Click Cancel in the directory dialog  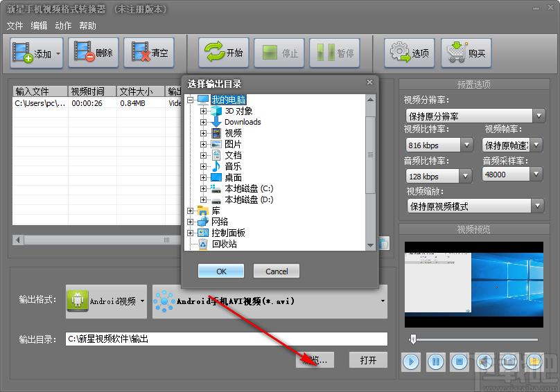pyautogui.click(x=277, y=271)
